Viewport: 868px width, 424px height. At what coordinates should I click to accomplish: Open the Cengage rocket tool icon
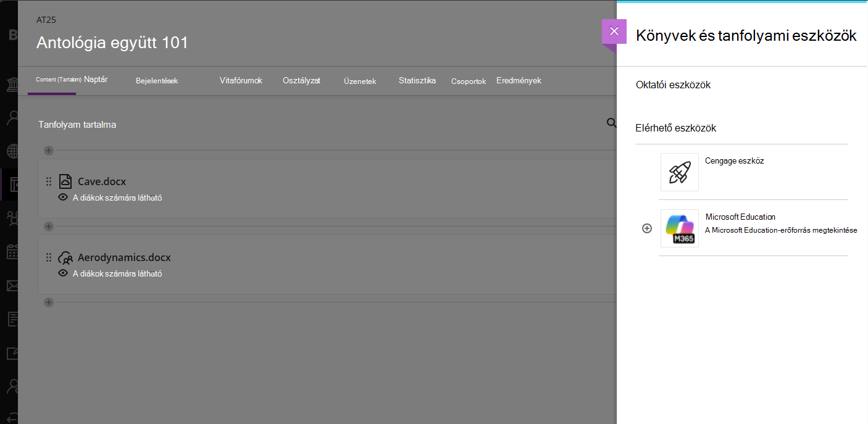[679, 172]
